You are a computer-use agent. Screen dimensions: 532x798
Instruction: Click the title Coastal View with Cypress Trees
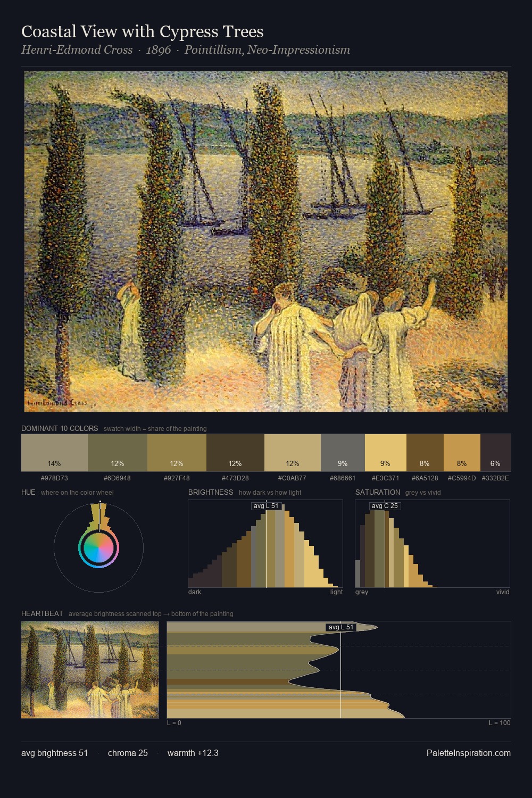click(143, 31)
